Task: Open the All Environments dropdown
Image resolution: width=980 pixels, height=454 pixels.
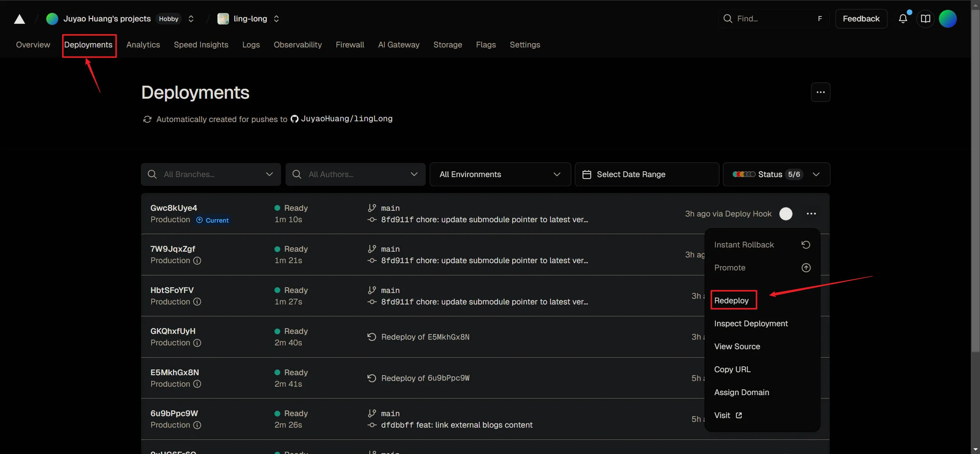Action: (500, 174)
